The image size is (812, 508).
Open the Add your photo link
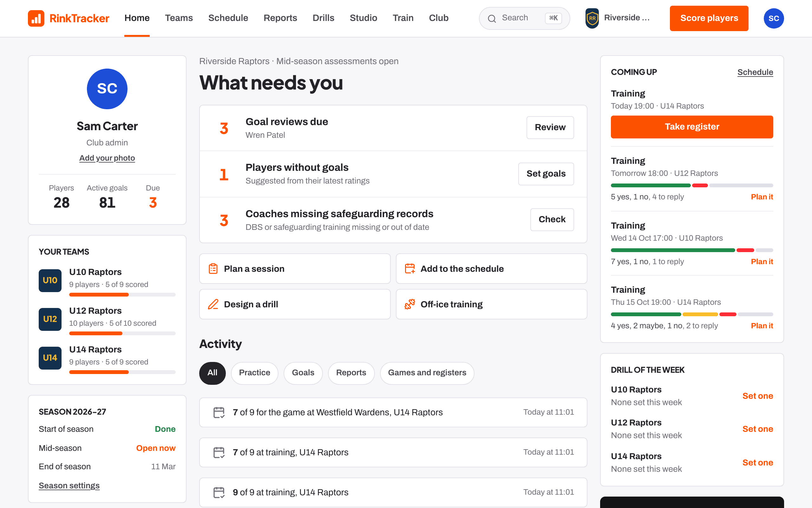point(107,158)
